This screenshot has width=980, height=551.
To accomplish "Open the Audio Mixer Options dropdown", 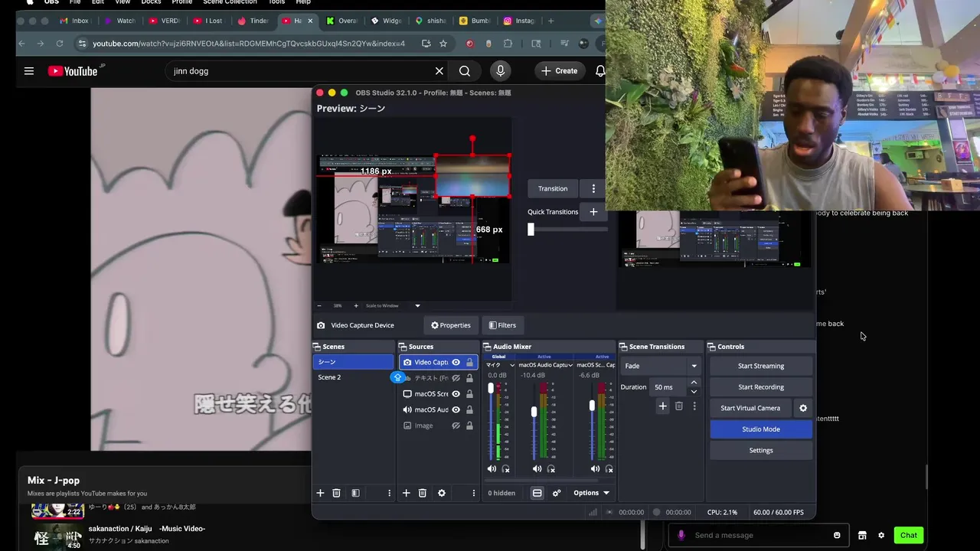I will tap(592, 493).
